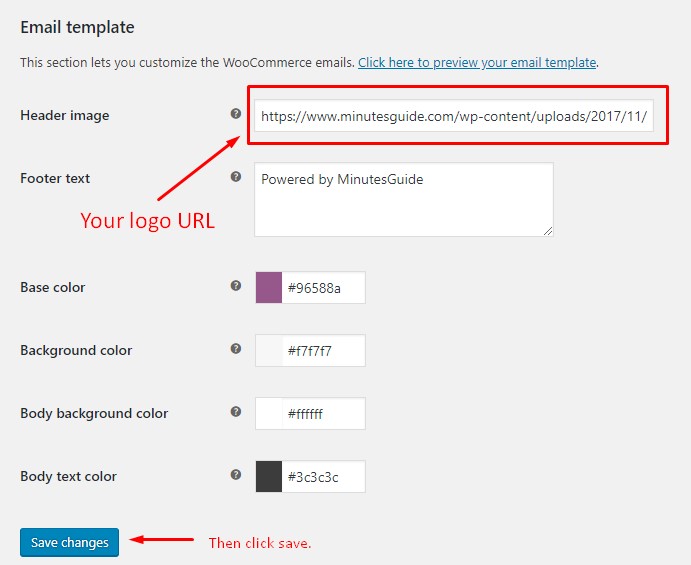Grab the Footer text resize handle
The height and width of the screenshot is (565, 691).
click(x=548, y=231)
